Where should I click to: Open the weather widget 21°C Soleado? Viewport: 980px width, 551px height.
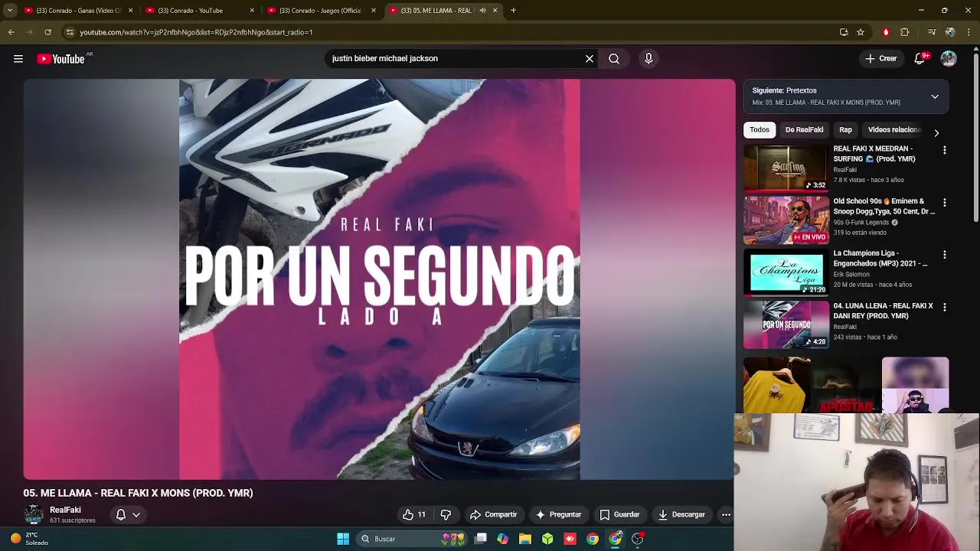coord(29,539)
